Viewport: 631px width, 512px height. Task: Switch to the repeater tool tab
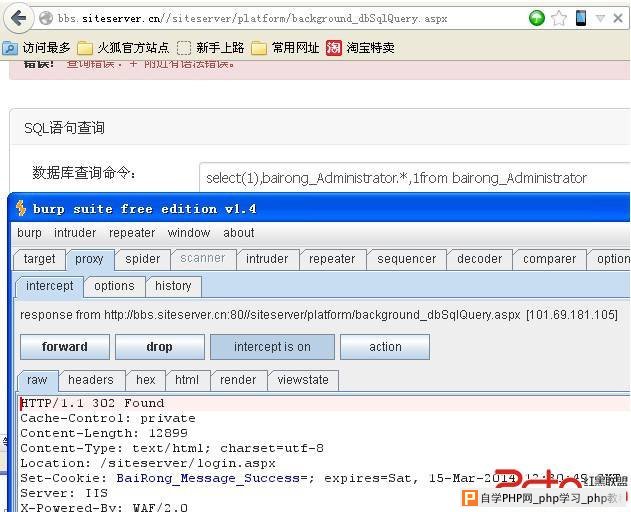pos(332,259)
